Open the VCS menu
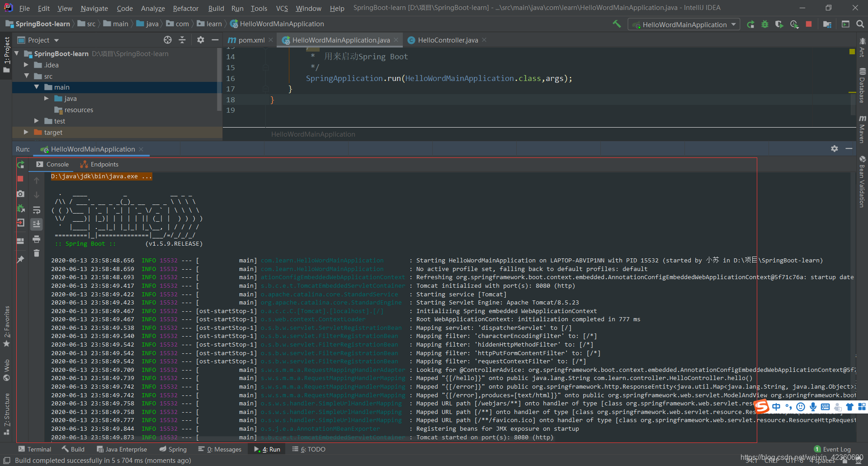Viewport: 868px width, 466px height. pyautogui.click(x=282, y=8)
